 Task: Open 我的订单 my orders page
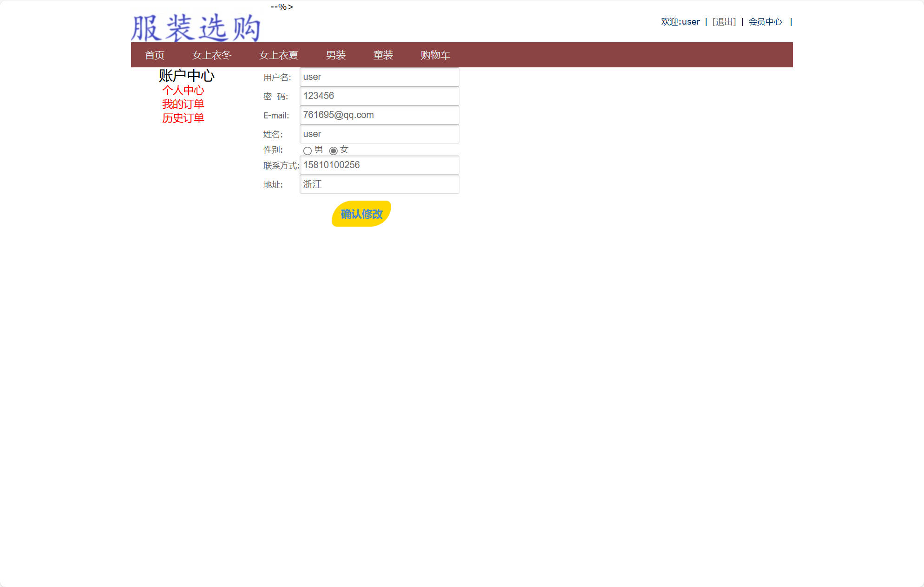coord(183,104)
